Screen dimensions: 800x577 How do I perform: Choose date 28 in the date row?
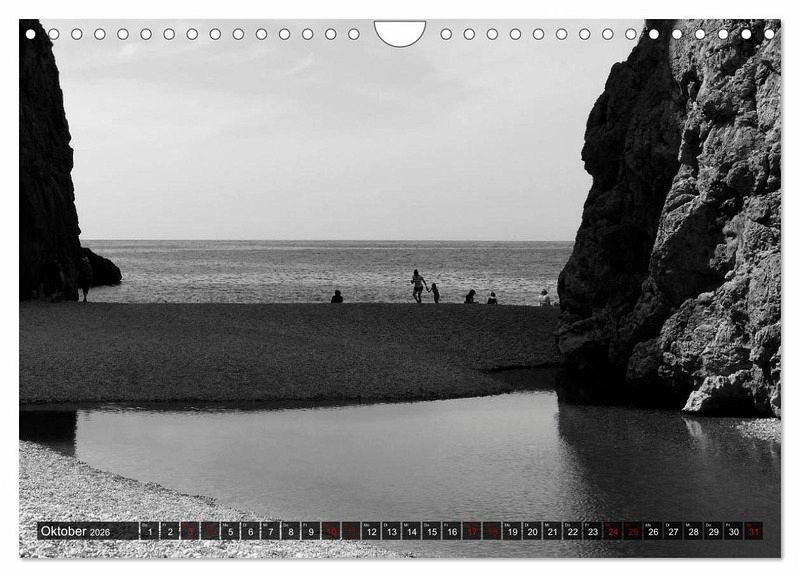point(693,531)
